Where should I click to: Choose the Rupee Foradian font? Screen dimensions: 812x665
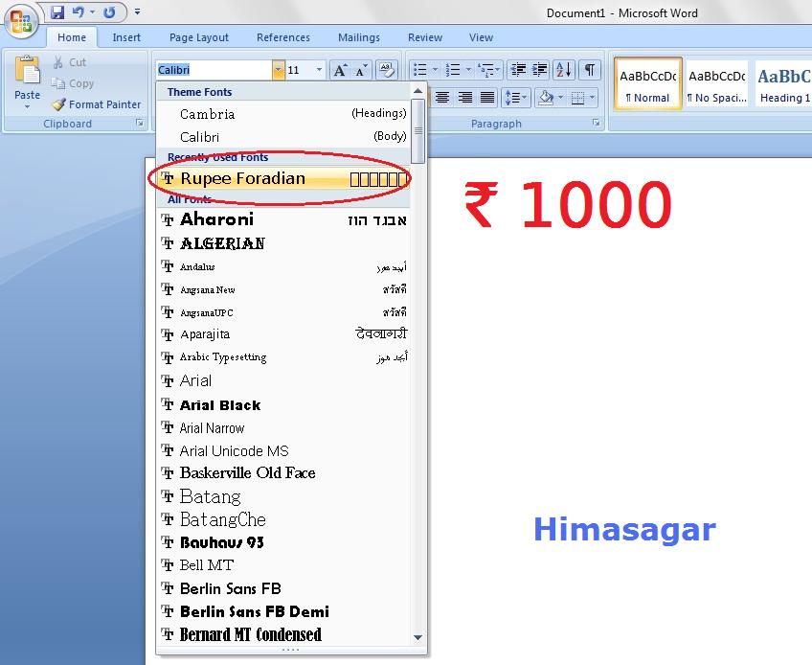[x=283, y=179]
